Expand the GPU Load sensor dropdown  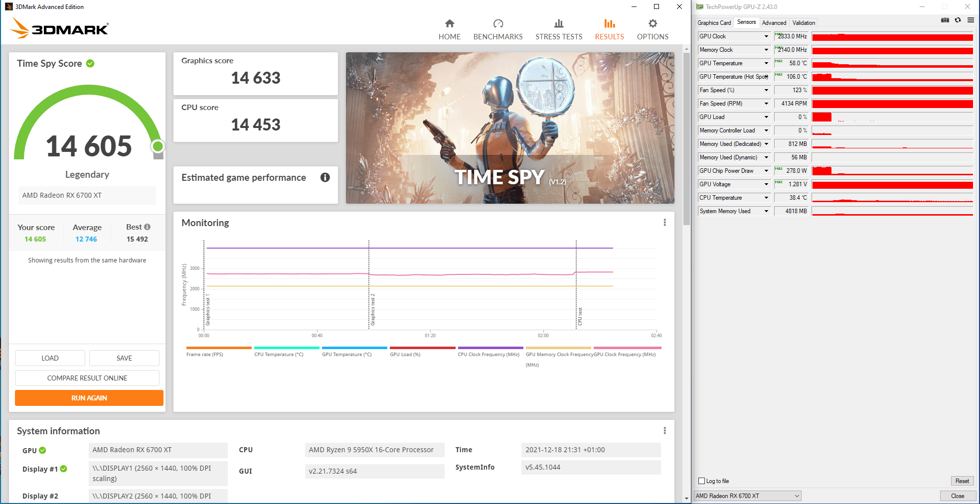click(766, 117)
